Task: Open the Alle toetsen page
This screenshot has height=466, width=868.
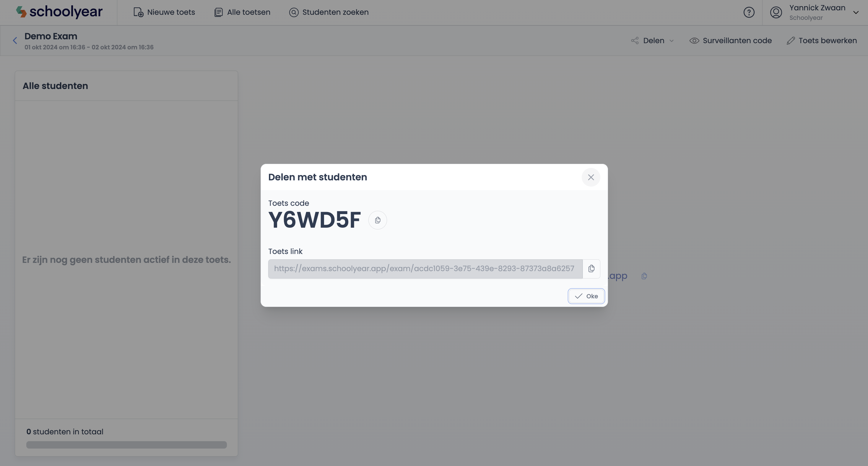Action: [x=242, y=12]
